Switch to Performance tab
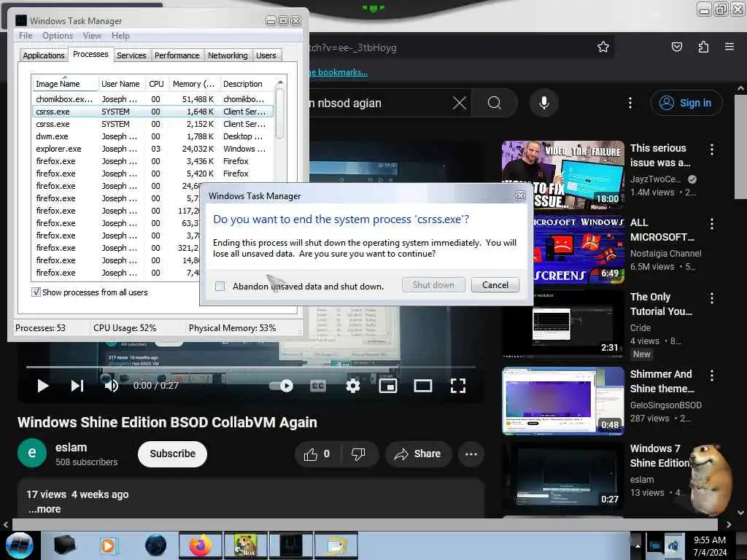 pyautogui.click(x=177, y=55)
